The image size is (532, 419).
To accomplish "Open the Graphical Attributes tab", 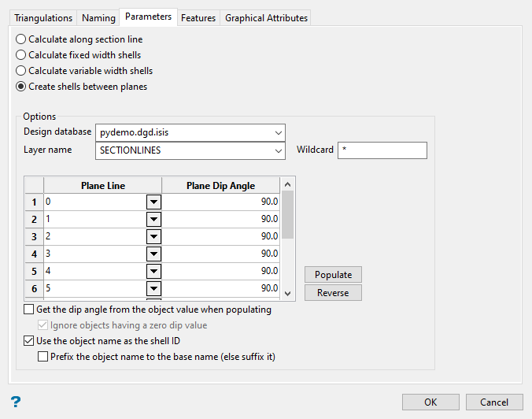I will (x=266, y=17).
